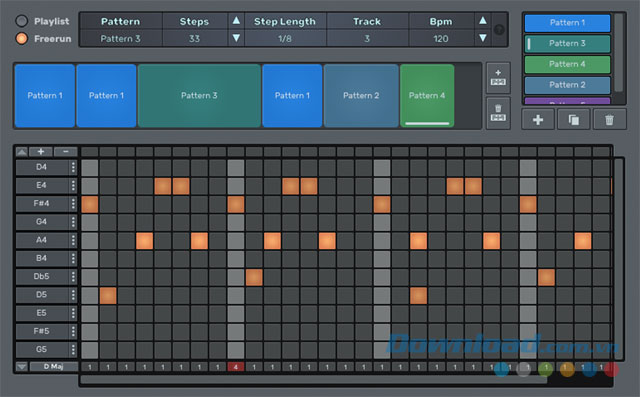Toggle off the first A4 note cell
Screen dimensions: 640x397
pos(144,241)
